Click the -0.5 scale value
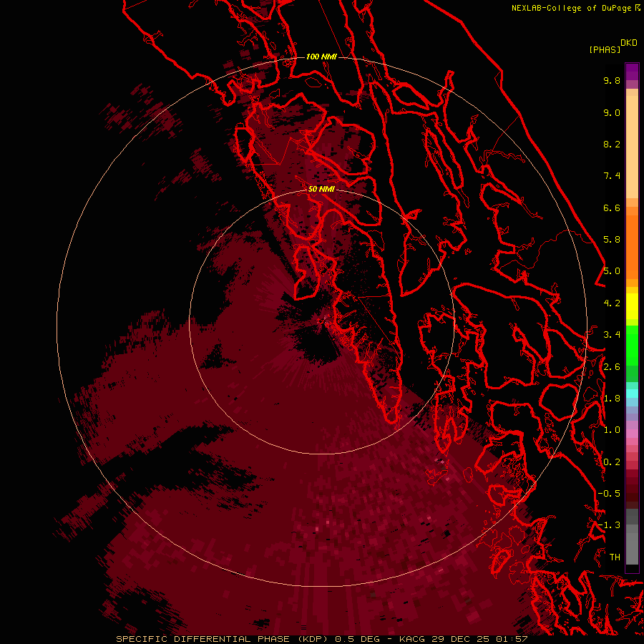Screen dimensions: 644x644 coord(609,494)
